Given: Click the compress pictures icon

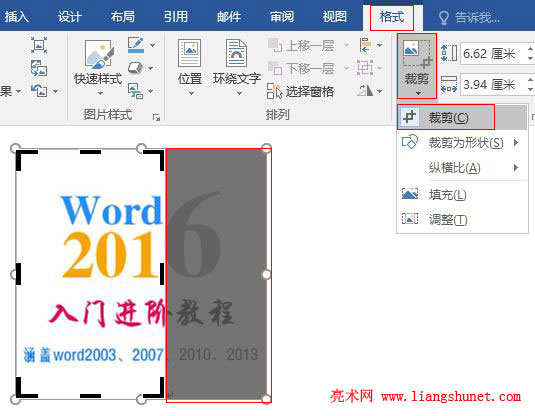Looking at the screenshot, I should (x=39, y=45).
